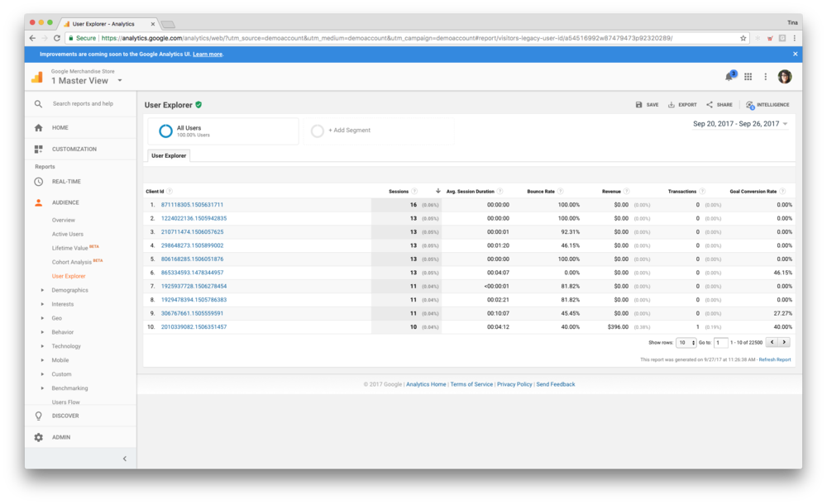Expand the Behavior section
Screen dimensions: 827x504
pos(43,332)
